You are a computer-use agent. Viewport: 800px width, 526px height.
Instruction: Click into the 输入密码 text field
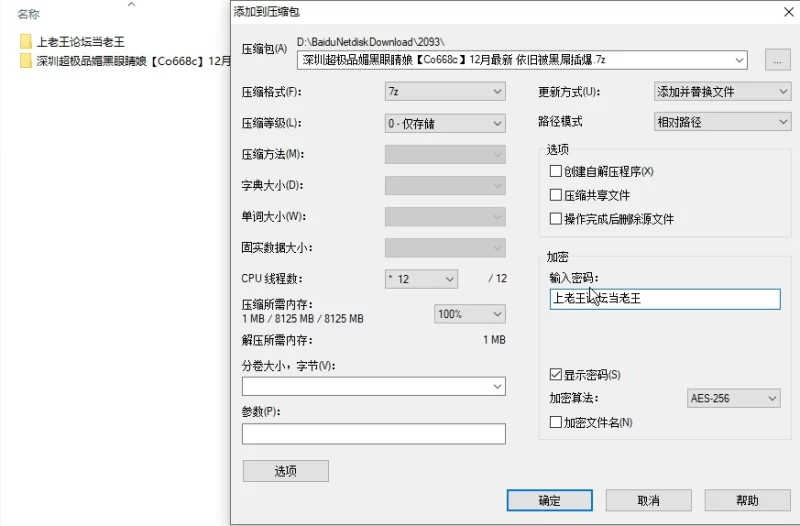(x=664, y=299)
